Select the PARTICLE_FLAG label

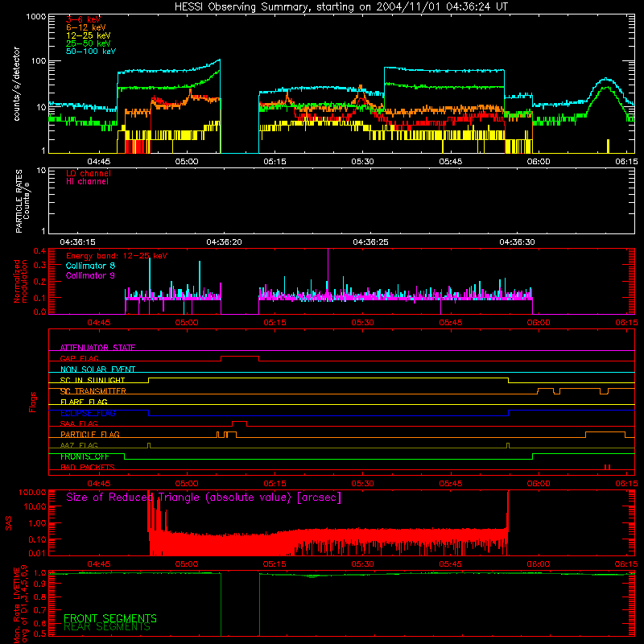coord(90,434)
